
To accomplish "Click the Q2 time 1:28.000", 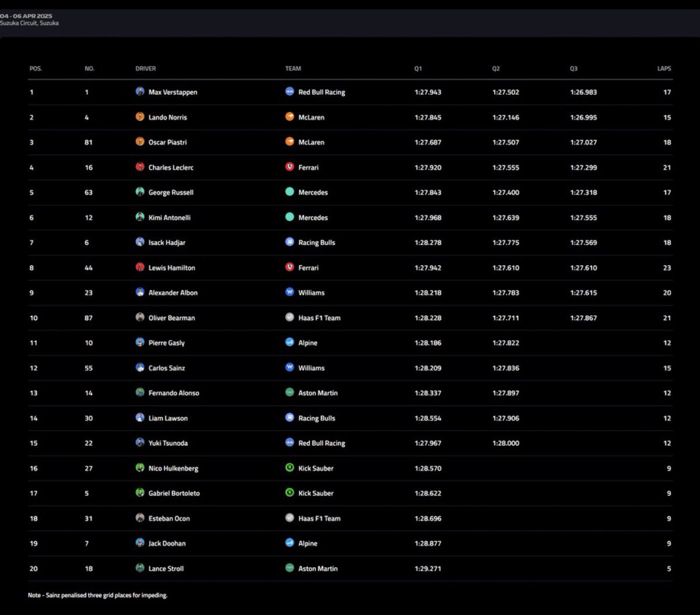I will [x=506, y=443].
